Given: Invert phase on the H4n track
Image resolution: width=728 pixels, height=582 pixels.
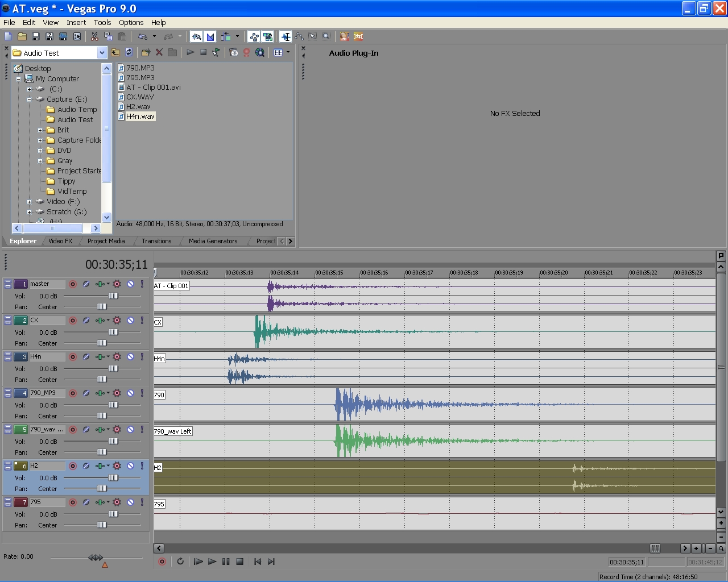Looking at the screenshot, I should 86,357.
